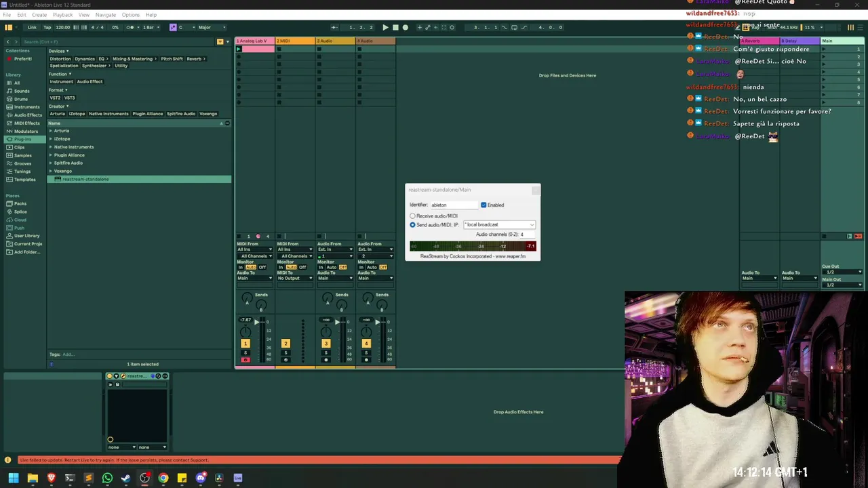The image size is (868, 488).
Task: Toggle the browser filter view button
Action: tap(219, 42)
